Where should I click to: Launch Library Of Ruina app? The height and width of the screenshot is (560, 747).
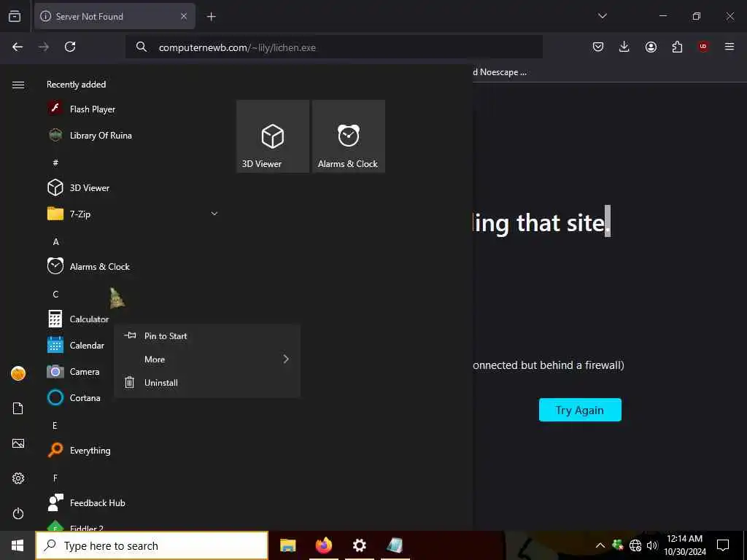[x=90, y=135]
